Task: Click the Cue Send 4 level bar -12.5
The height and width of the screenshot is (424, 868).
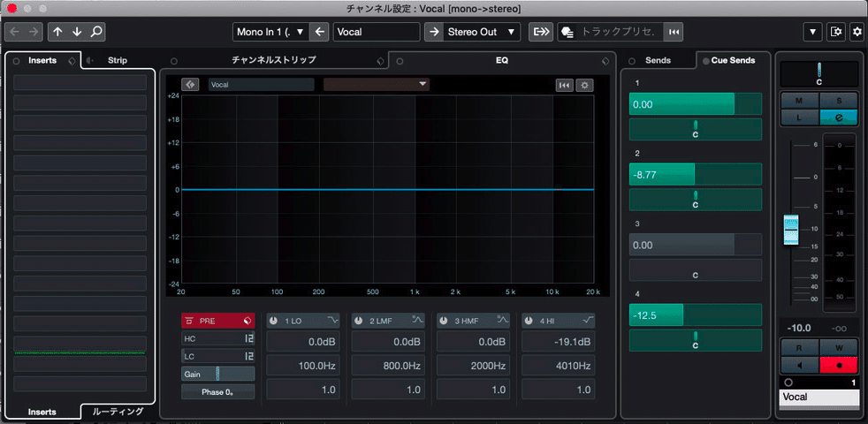Action: 696,315
